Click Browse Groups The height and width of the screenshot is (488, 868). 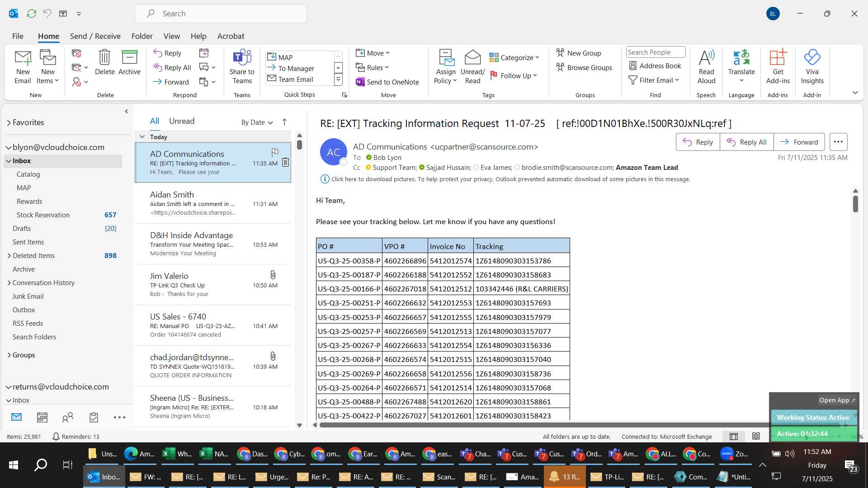tap(584, 67)
